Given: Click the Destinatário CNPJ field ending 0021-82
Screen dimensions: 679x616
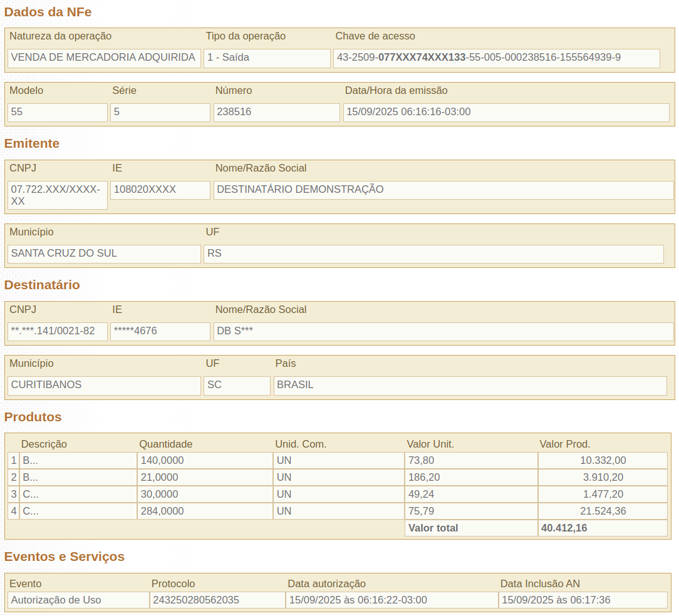Looking at the screenshot, I should [x=58, y=331].
